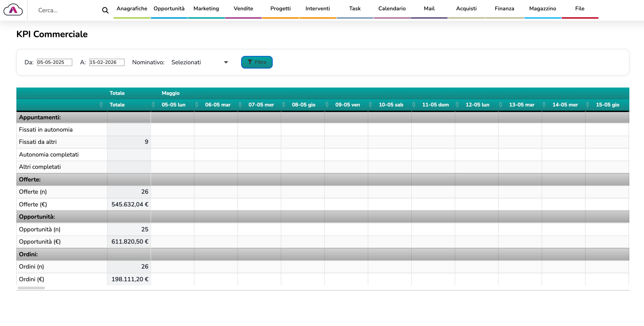
Task: Open the Magazzino menu
Action: point(542,9)
